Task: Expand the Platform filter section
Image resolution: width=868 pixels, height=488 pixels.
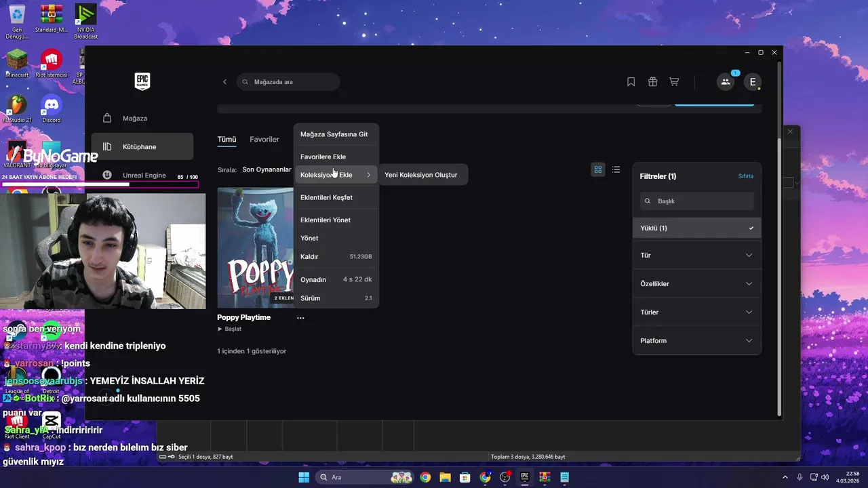Action: coord(697,341)
